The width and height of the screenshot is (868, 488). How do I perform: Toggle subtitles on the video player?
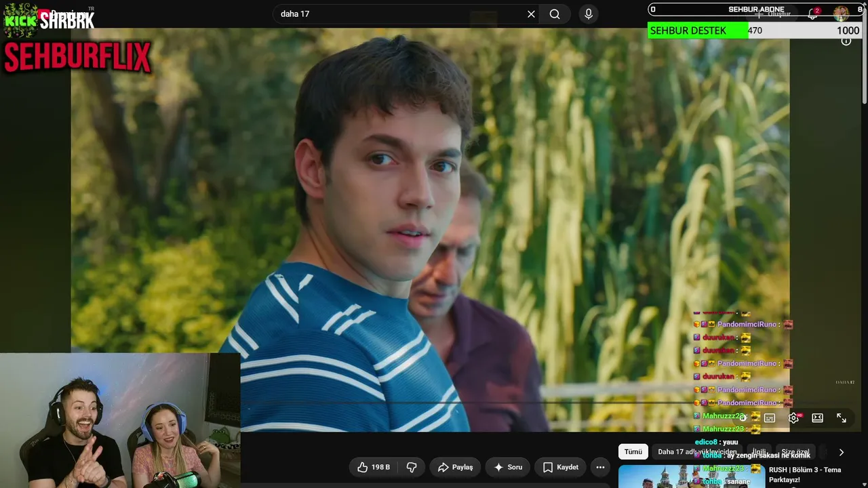(x=770, y=418)
